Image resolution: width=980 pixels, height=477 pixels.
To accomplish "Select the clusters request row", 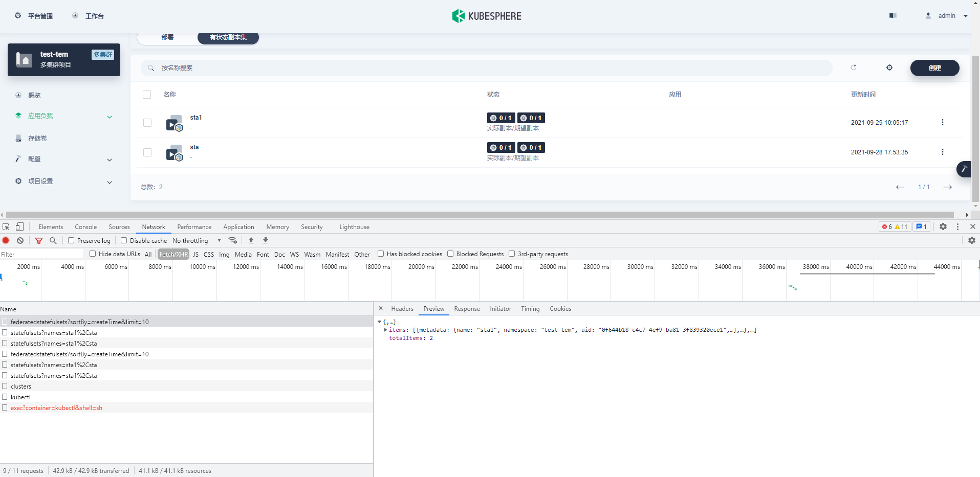I will 186,387.
